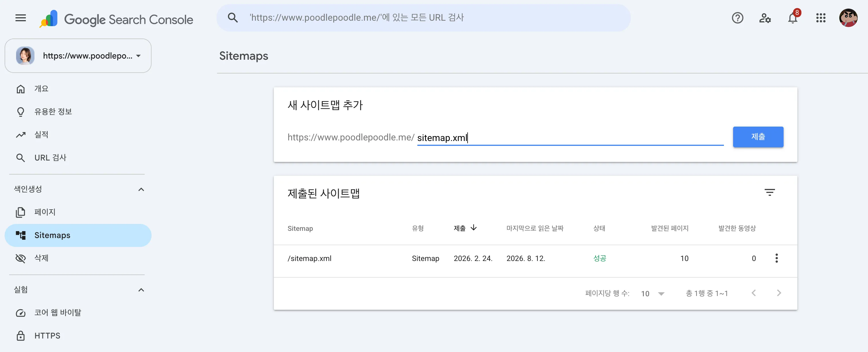This screenshot has width=868, height=352.
Task: Select Sitemaps in sidebar
Action: point(78,235)
